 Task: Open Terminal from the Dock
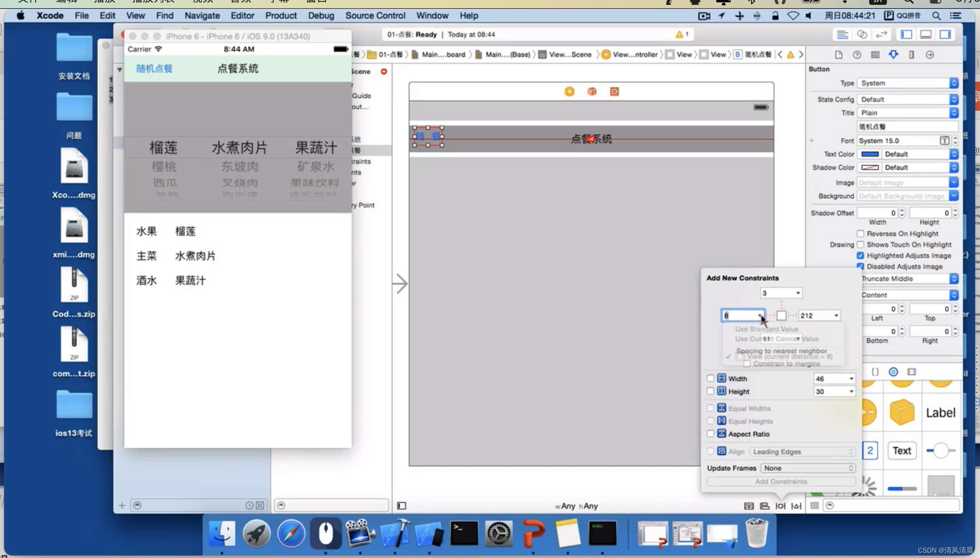click(464, 533)
